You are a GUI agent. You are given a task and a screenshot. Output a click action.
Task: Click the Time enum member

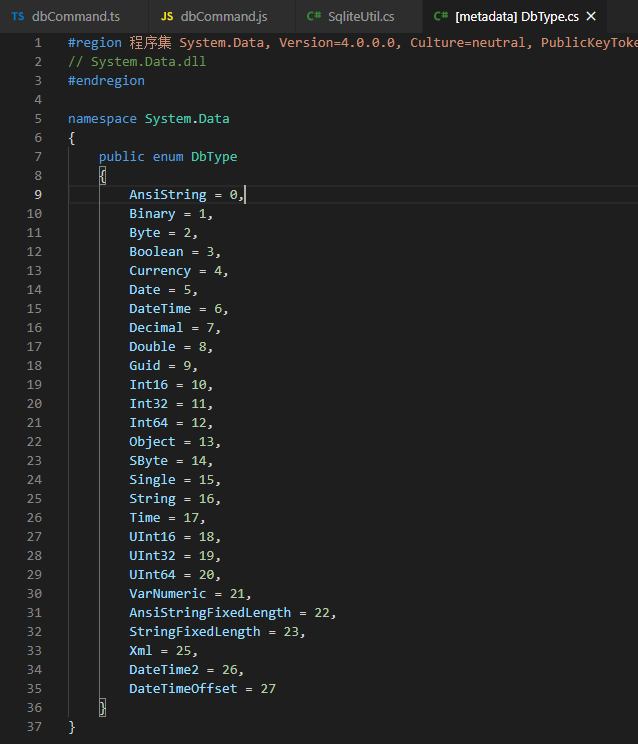click(x=145, y=517)
